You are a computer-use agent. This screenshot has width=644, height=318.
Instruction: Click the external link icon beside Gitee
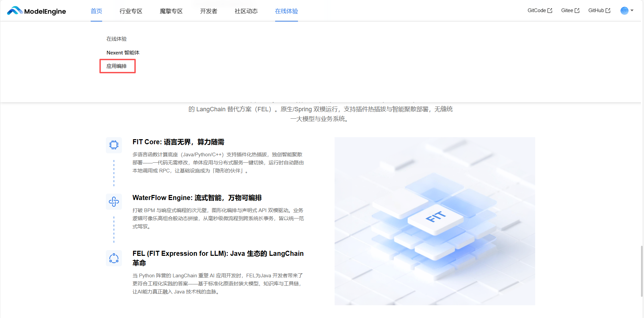pos(577,10)
